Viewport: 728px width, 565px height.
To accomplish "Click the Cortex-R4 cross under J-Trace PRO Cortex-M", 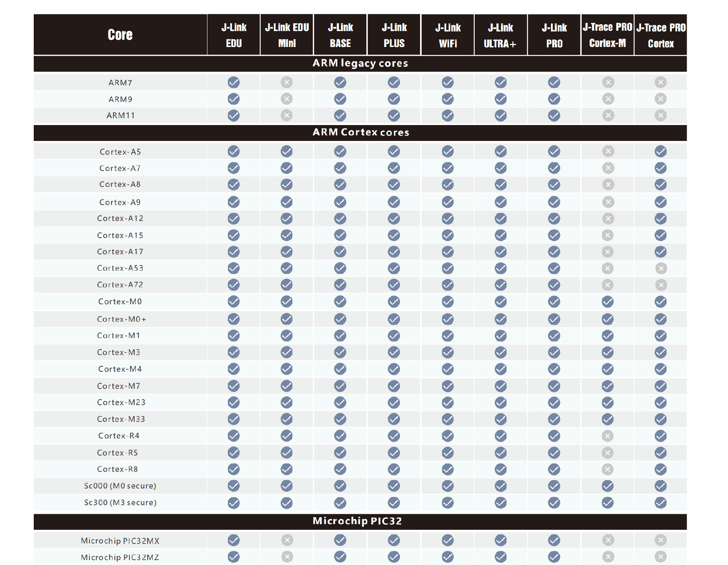I will 607,436.
